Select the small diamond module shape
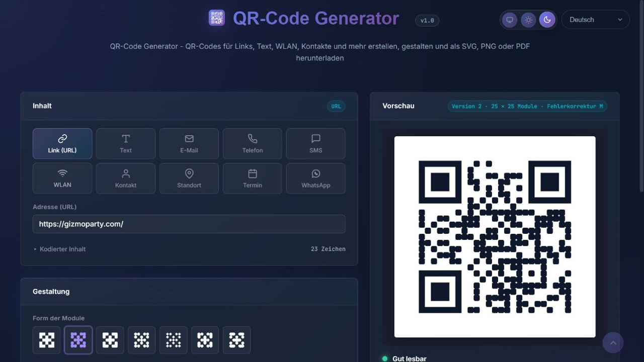 174,340
